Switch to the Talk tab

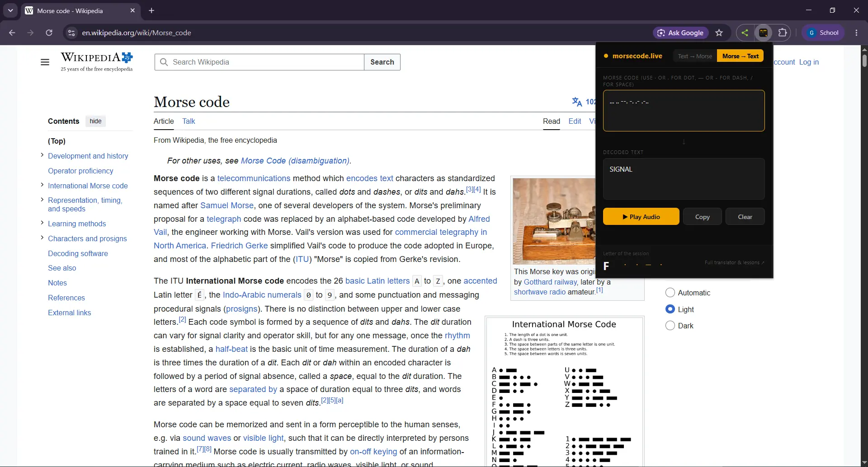click(x=189, y=121)
